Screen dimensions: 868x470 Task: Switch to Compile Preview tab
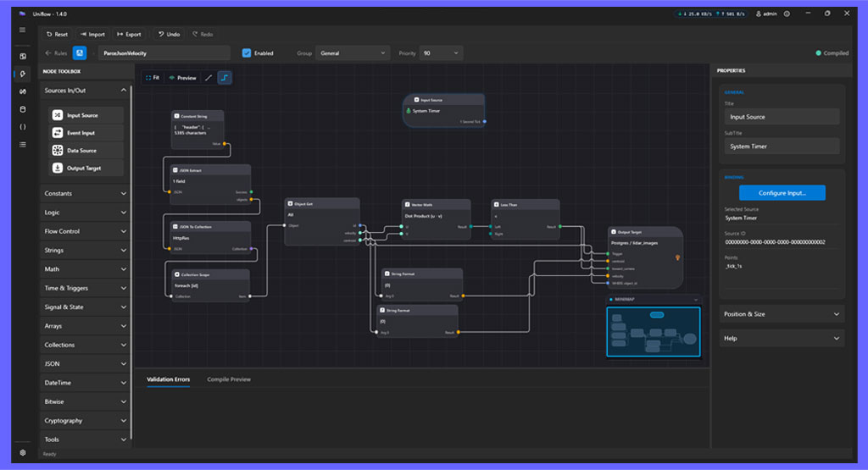pyautogui.click(x=229, y=379)
